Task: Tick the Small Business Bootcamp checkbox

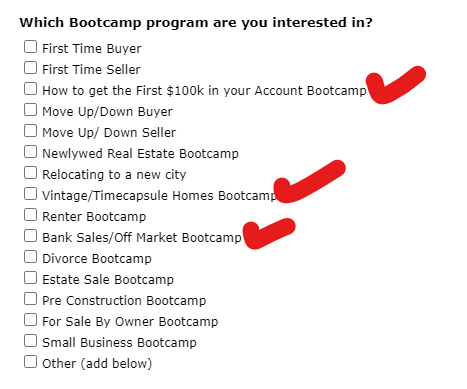Action: click(30, 341)
